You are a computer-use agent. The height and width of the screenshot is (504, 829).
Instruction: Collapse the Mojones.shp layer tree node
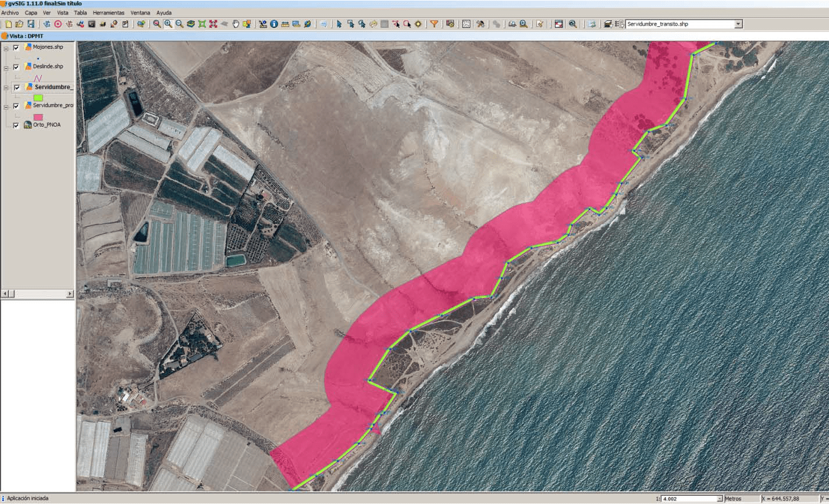(6, 48)
